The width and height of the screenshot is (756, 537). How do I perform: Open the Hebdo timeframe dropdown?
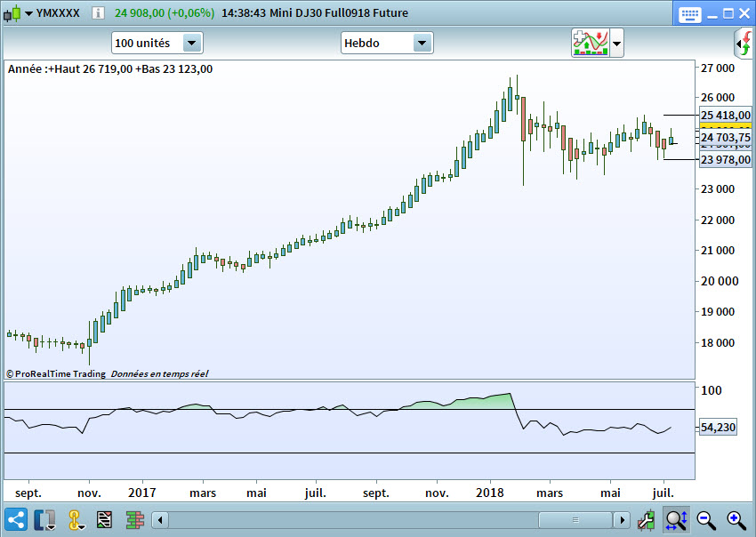387,43
